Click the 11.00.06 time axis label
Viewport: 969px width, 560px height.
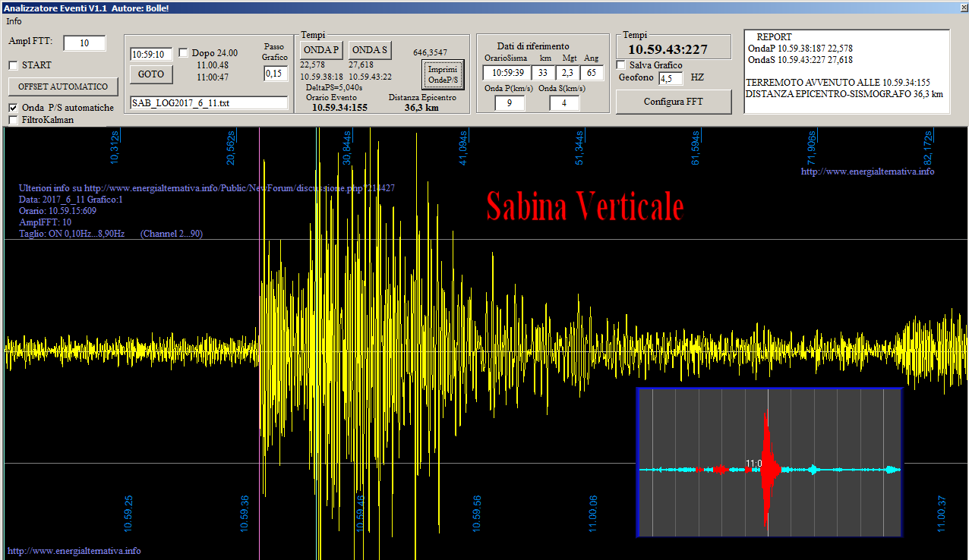592,514
